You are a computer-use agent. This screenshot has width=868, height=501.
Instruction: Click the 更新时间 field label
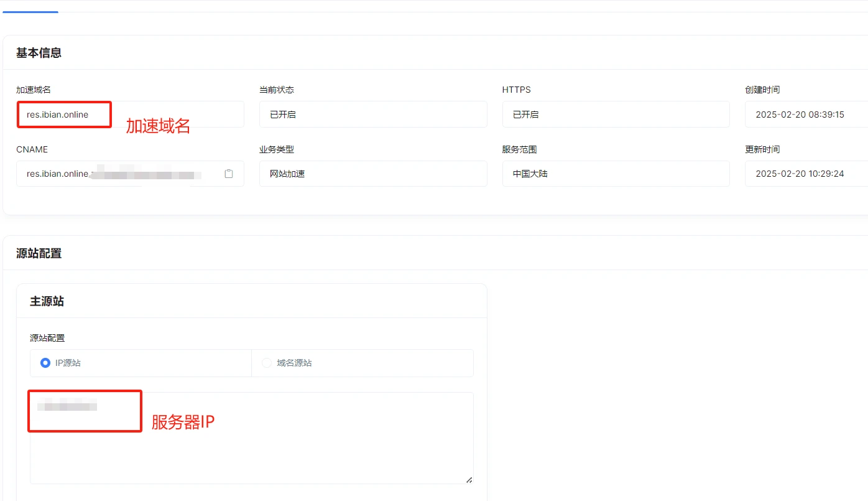click(x=762, y=149)
